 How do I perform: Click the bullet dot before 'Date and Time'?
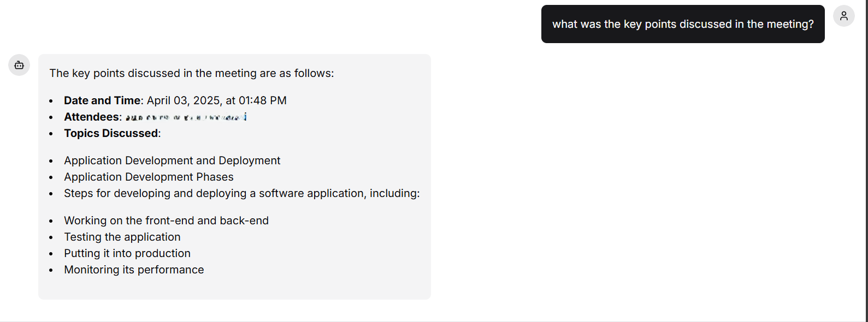[51, 101]
